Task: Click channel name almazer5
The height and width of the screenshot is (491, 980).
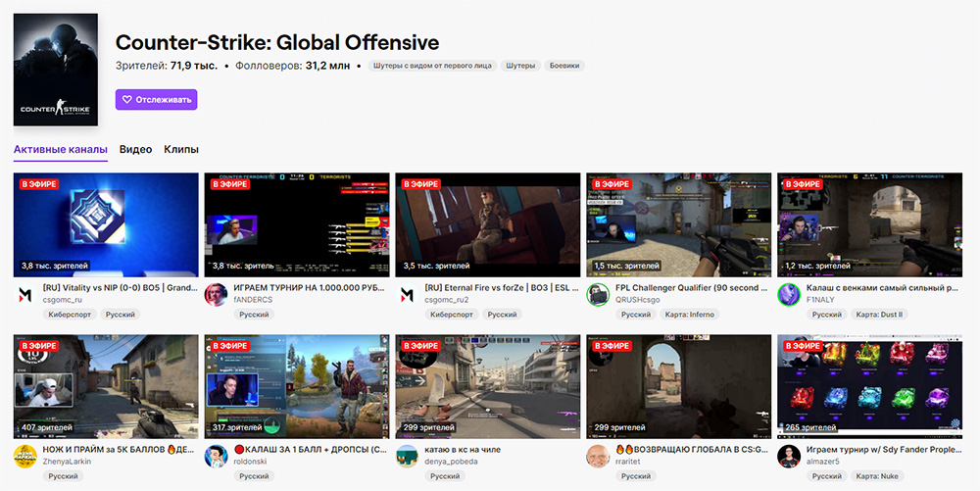Action: click(x=823, y=462)
